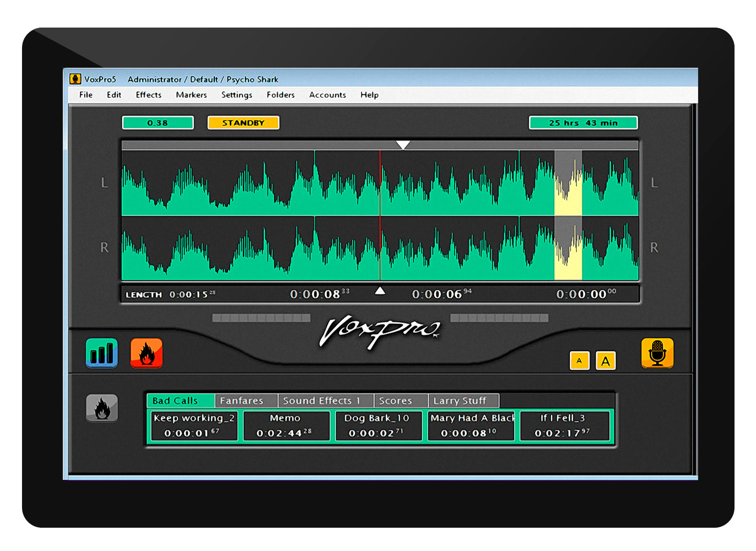
Task: Play the Dog Bark_10 hot key
Action: pos(379,425)
